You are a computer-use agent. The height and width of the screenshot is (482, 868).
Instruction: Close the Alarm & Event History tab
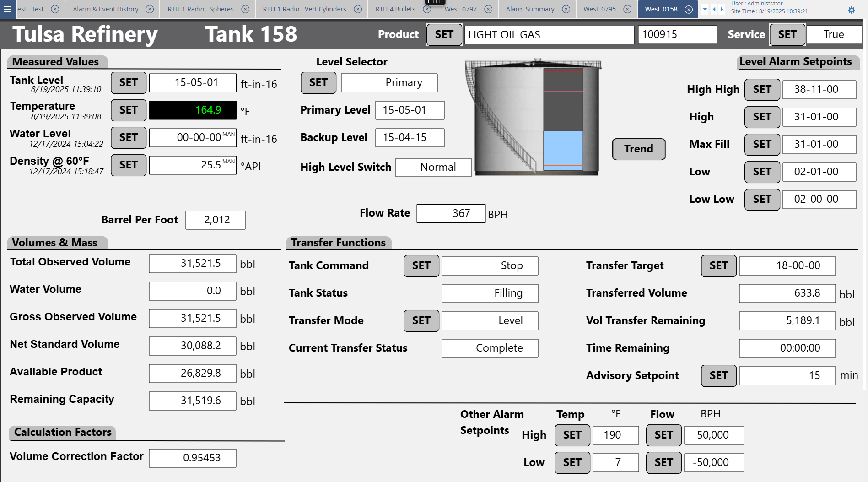point(150,9)
